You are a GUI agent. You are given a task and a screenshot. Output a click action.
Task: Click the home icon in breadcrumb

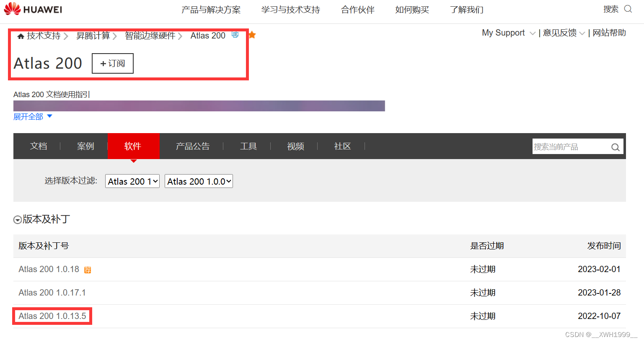point(21,36)
